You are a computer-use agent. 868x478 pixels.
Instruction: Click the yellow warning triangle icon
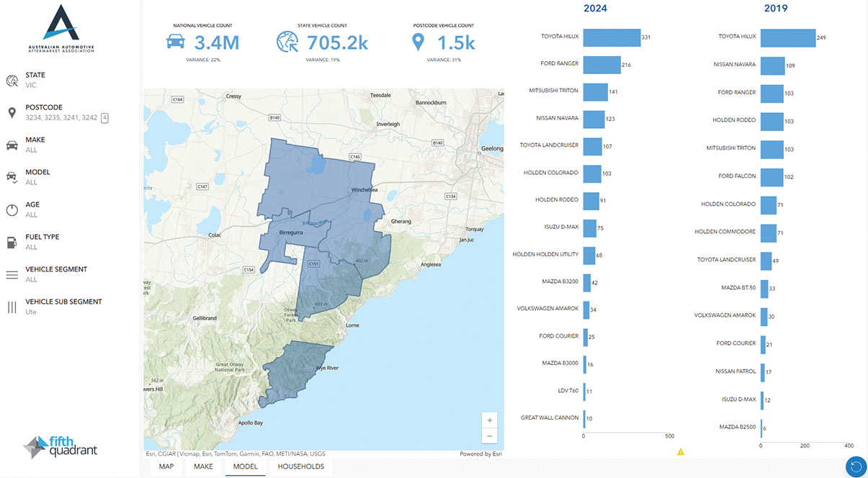(681, 452)
